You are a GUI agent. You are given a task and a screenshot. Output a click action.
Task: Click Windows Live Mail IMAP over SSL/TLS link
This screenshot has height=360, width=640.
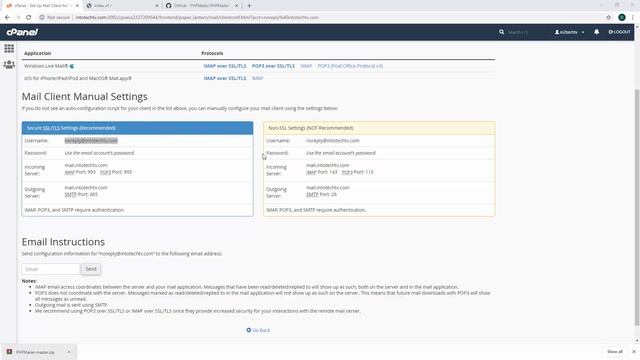(x=225, y=66)
